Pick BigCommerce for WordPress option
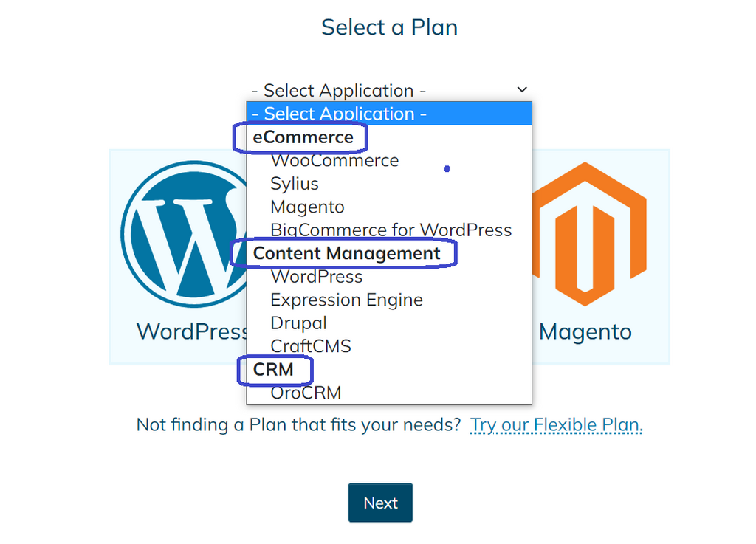756x544 pixels. (390, 230)
